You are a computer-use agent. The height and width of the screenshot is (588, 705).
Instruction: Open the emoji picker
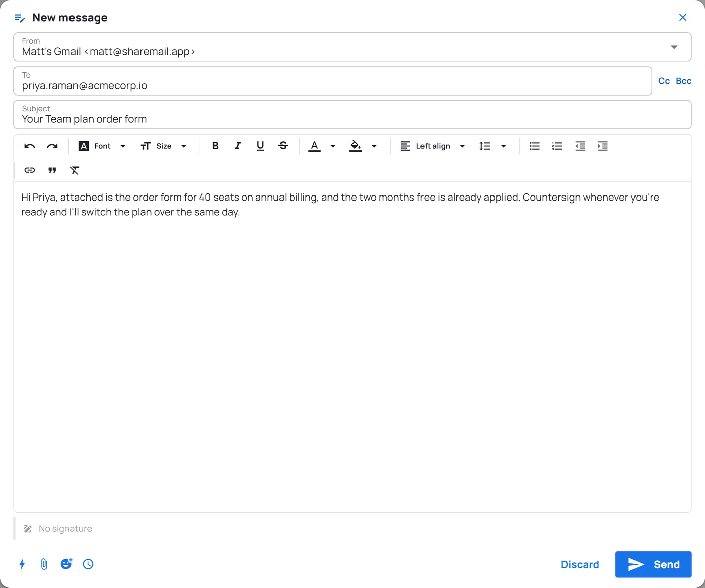tap(66, 564)
